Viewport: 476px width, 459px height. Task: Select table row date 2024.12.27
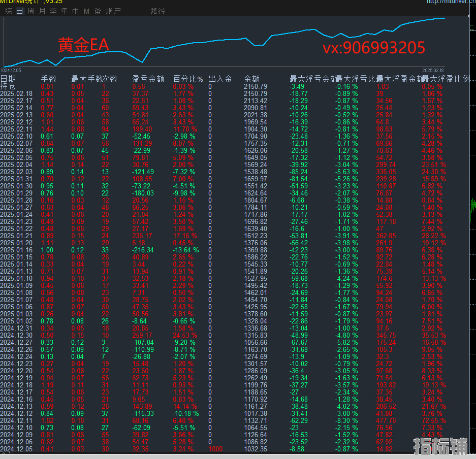16,343
